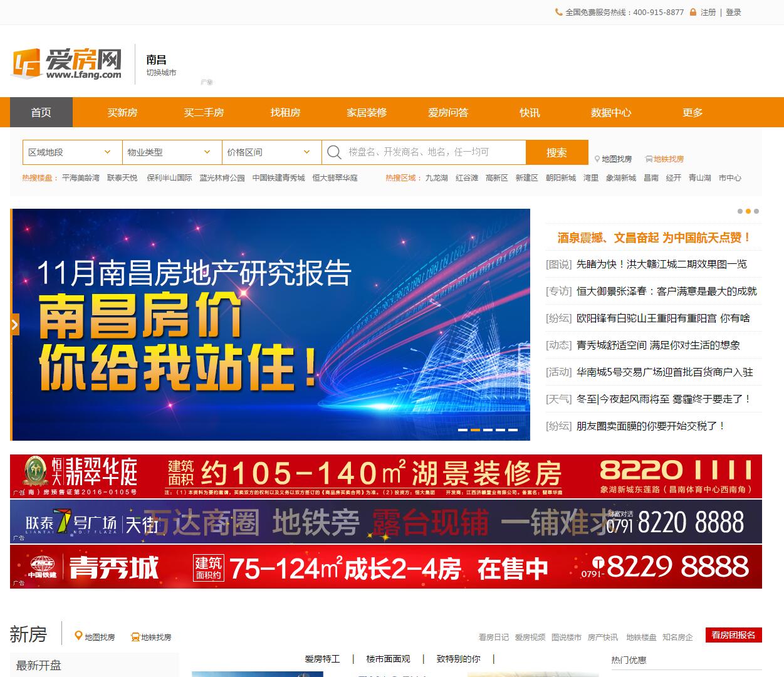Click 注册 link
Image resolution: width=784 pixels, height=677 pixels.
point(708,12)
